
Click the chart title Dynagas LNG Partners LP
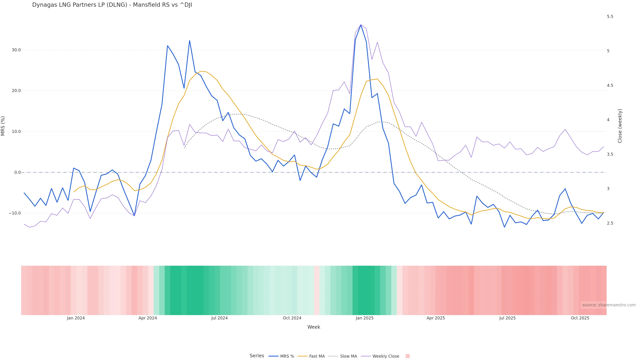(x=112, y=5)
